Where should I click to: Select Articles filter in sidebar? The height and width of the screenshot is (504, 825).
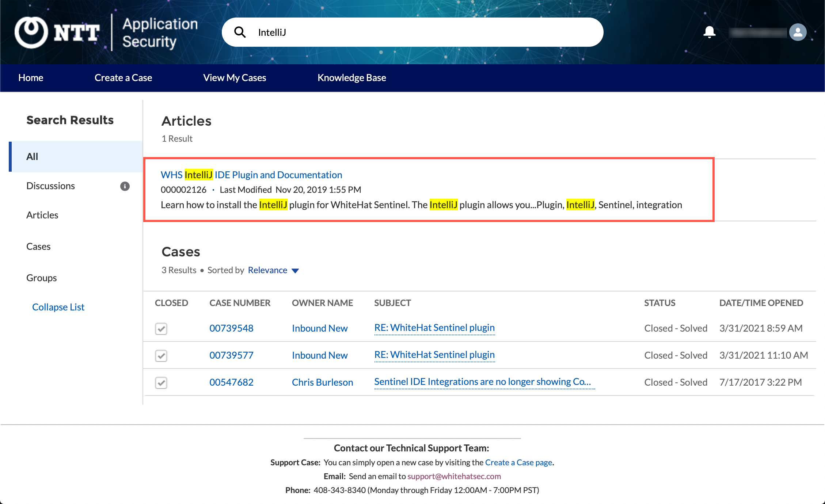(x=42, y=215)
